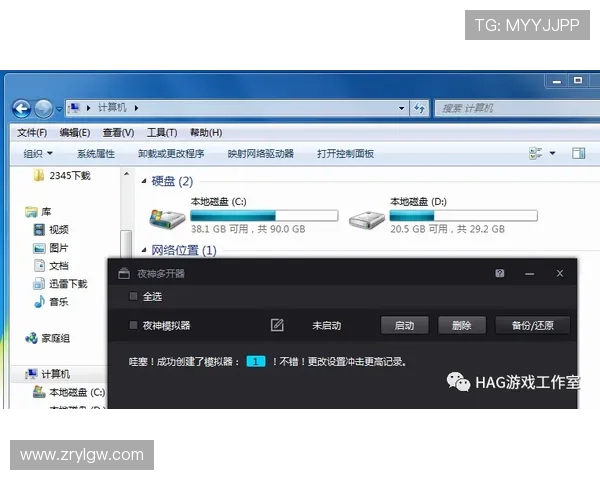Click 系统属性 in toolbar
Image resolution: width=600 pixels, height=480 pixels.
(x=96, y=154)
